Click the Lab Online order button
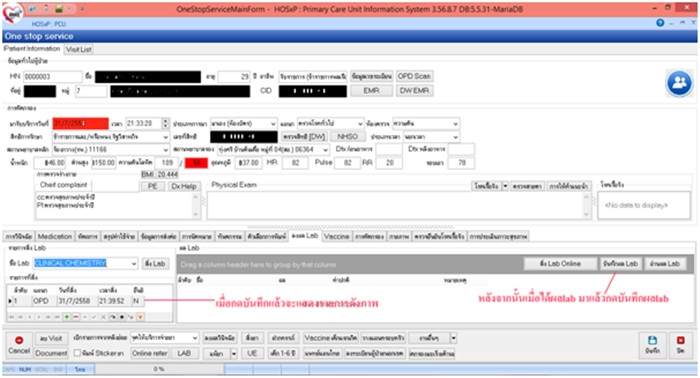This screenshot has height=378, width=700. pyautogui.click(x=560, y=264)
